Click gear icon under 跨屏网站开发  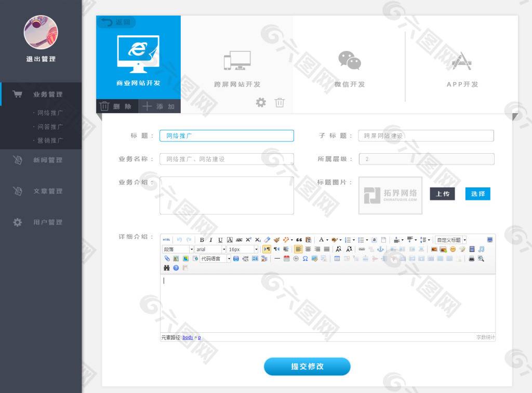pyautogui.click(x=261, y=102)
